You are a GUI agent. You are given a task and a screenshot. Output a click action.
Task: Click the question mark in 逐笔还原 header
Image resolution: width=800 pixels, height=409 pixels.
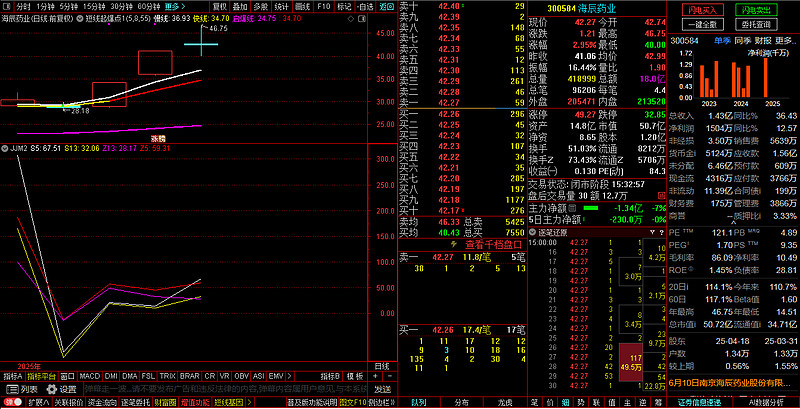(x=662, y=232)
